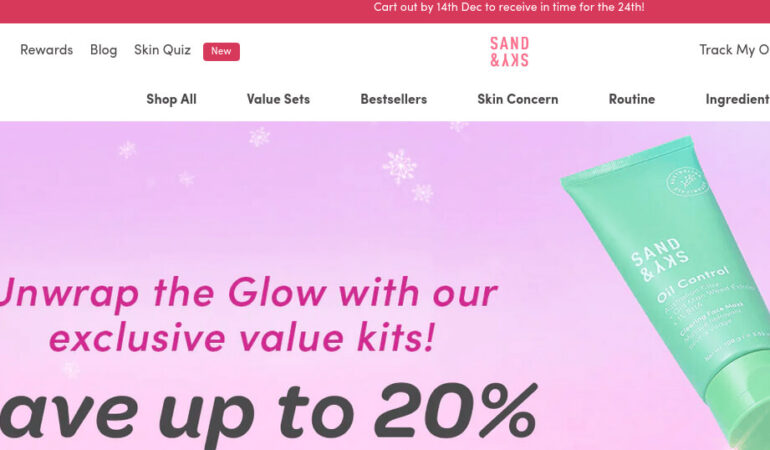Start the Skin Quiz
This screenshot has height=450, width=770.
(163, 50)
